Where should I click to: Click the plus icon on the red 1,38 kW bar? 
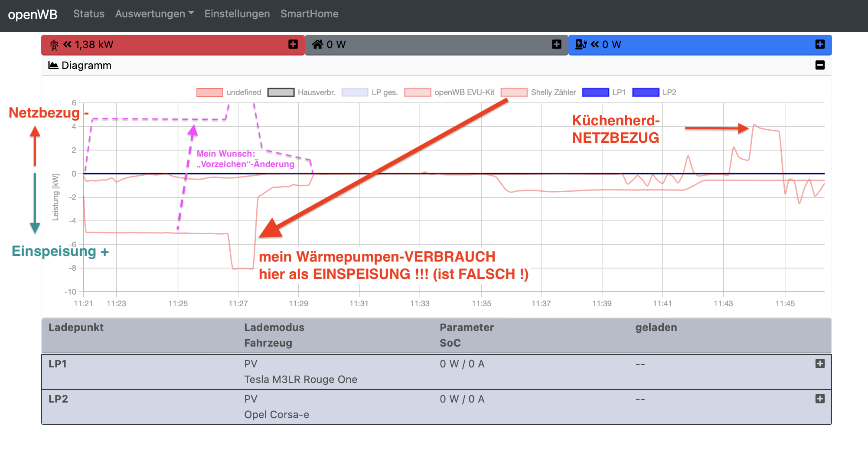point(293,44)
